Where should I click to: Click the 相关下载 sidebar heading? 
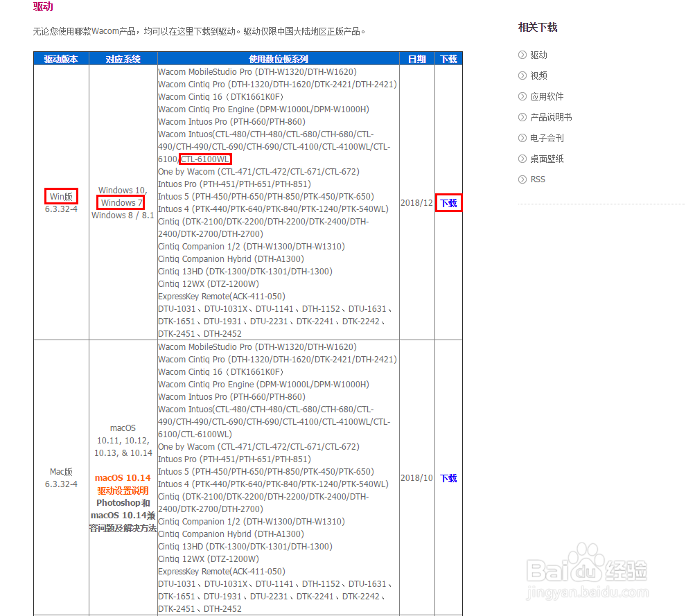click(538, 28)
